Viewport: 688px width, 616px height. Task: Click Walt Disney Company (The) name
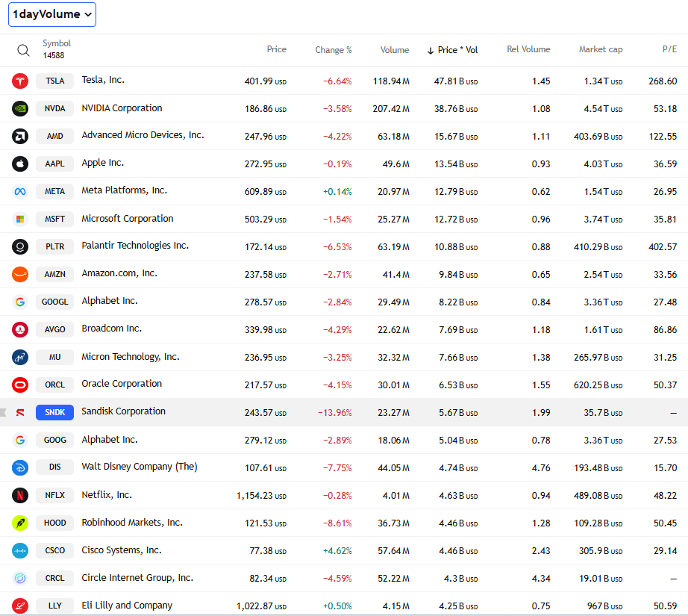point(140,467)
